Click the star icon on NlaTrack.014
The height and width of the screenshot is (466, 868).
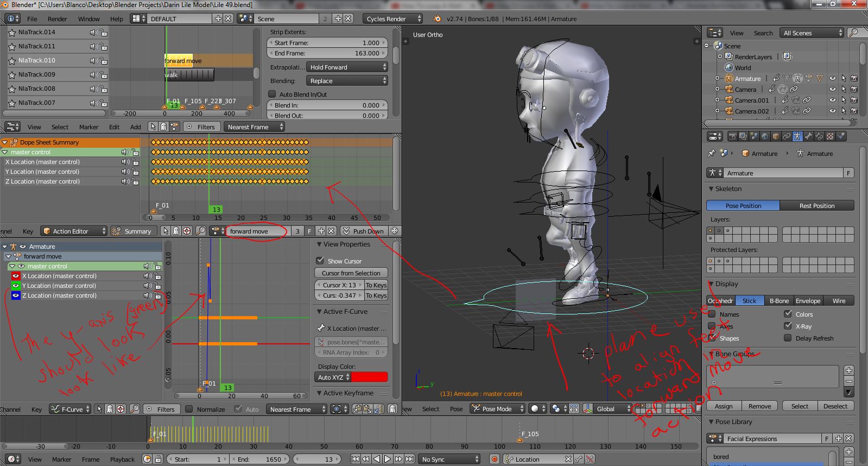[x=12, y=33]
